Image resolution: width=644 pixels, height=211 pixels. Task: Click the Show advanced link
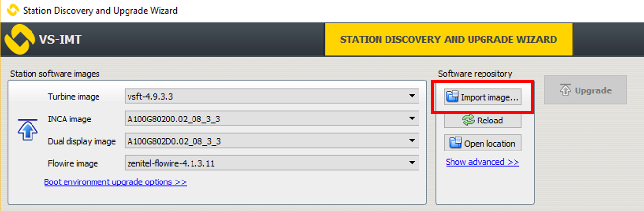482,162
